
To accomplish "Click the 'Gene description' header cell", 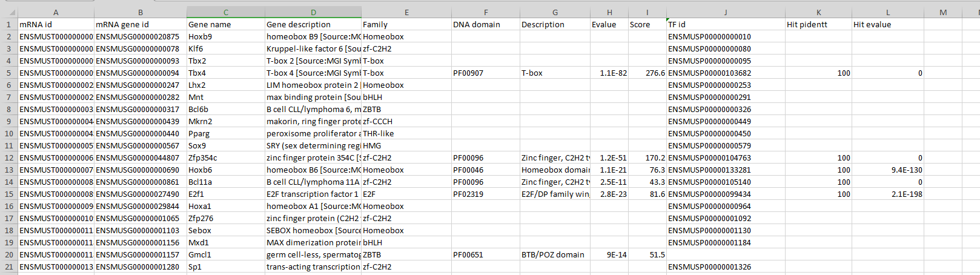I will (313, 24).
